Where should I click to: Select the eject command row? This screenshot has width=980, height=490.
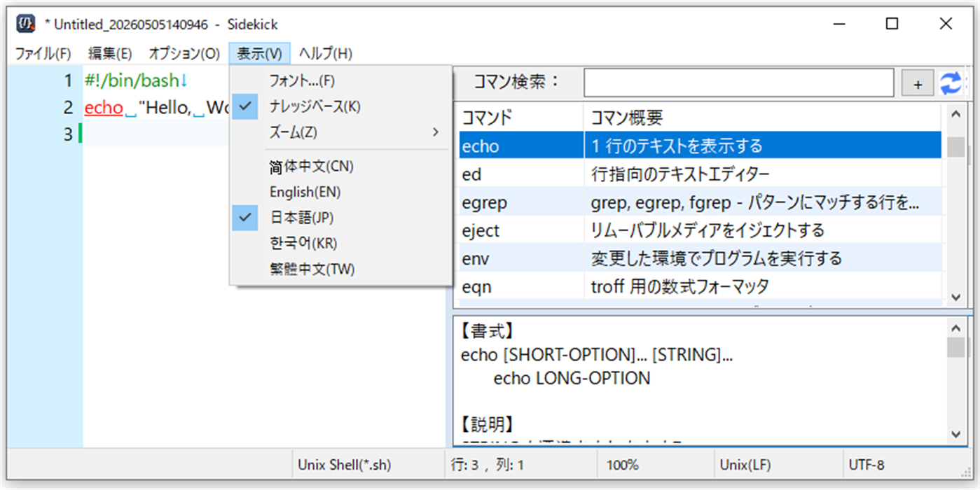point(699,230)
